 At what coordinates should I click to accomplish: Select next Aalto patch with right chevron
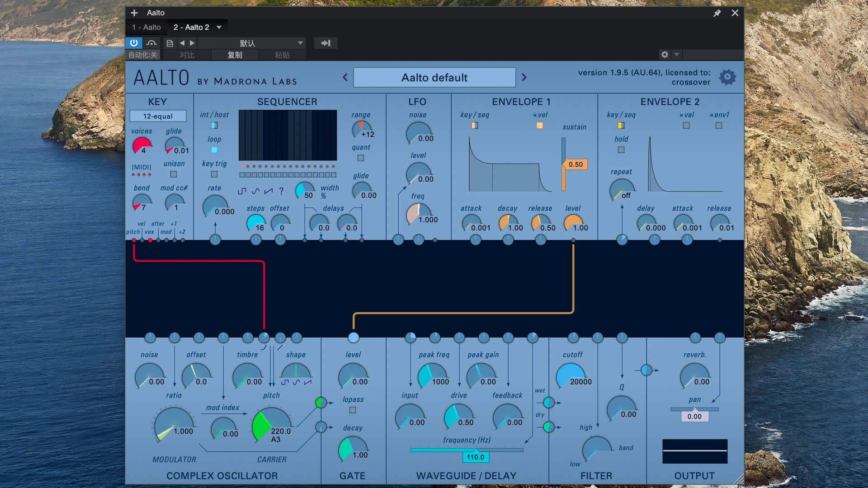tap(524, 77)
